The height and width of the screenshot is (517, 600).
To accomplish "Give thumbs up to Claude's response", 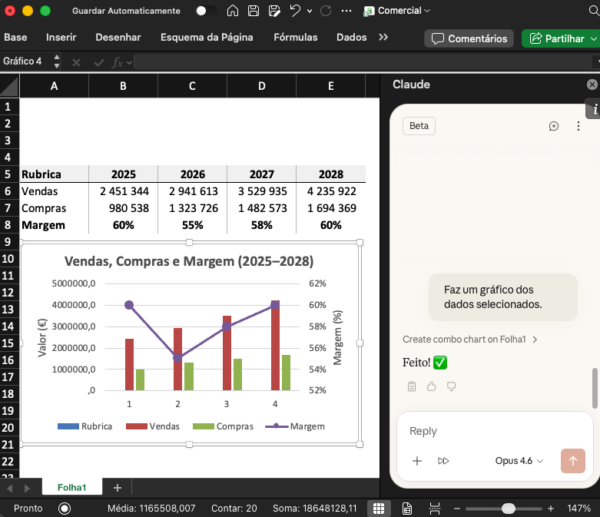I will 432,386.
